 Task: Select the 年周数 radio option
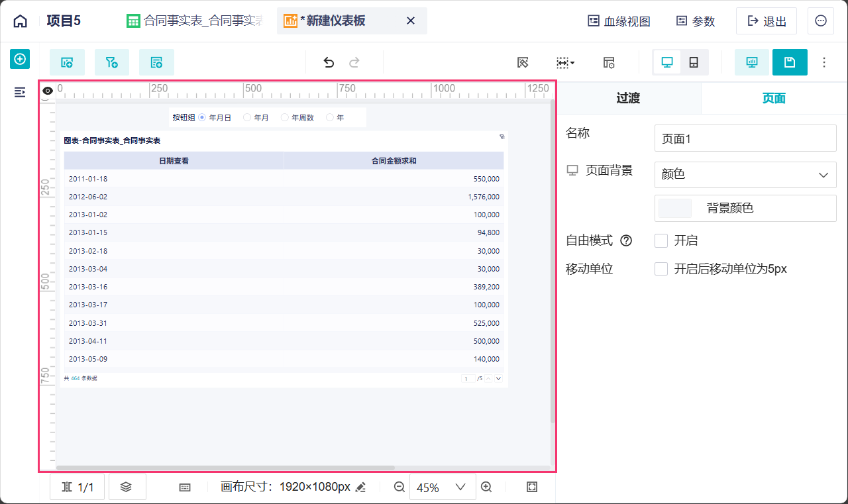(x=285, y=118)
